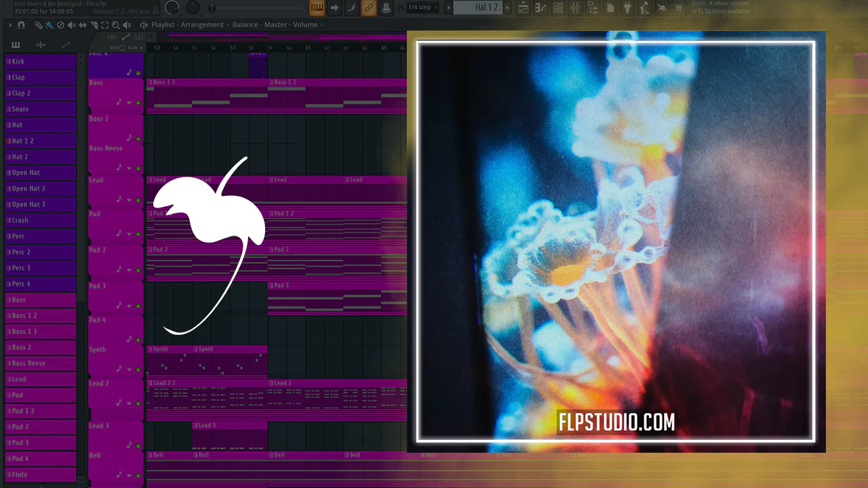This screenshot has height=488, width=868.
Task: Select the Draw pencil tool
Action: pos(39,25)
